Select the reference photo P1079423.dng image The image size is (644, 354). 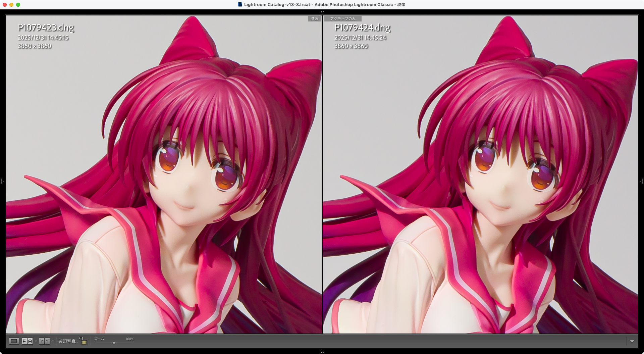[164, 174]
